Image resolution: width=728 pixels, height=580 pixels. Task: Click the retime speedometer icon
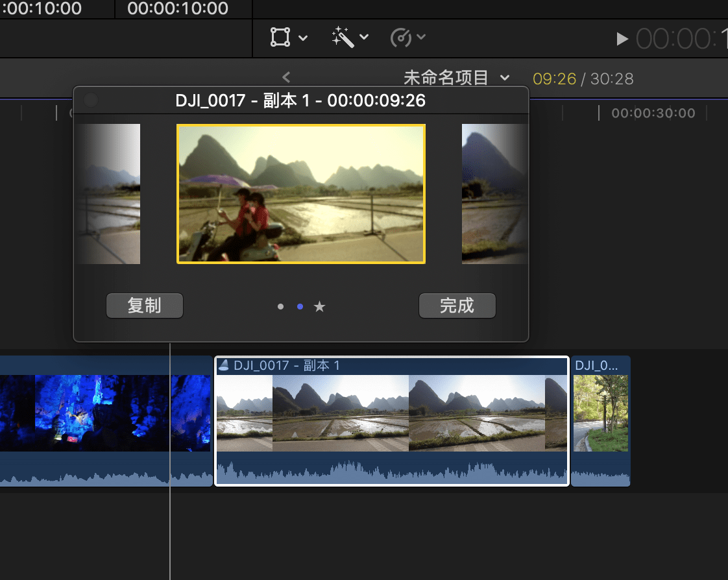coord(400,38)
